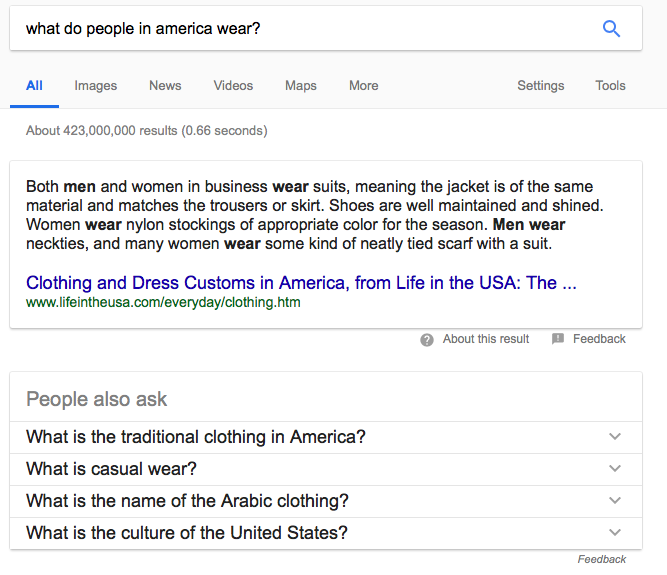The width and height of the screenshot is (667, 575).
Task: Expand the traditional clothing in America question
Action: pos(615,437)
